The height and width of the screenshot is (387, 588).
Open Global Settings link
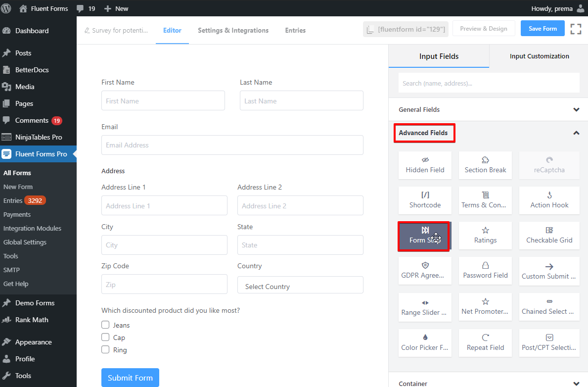pyautogui.click(x=25, y=242)
